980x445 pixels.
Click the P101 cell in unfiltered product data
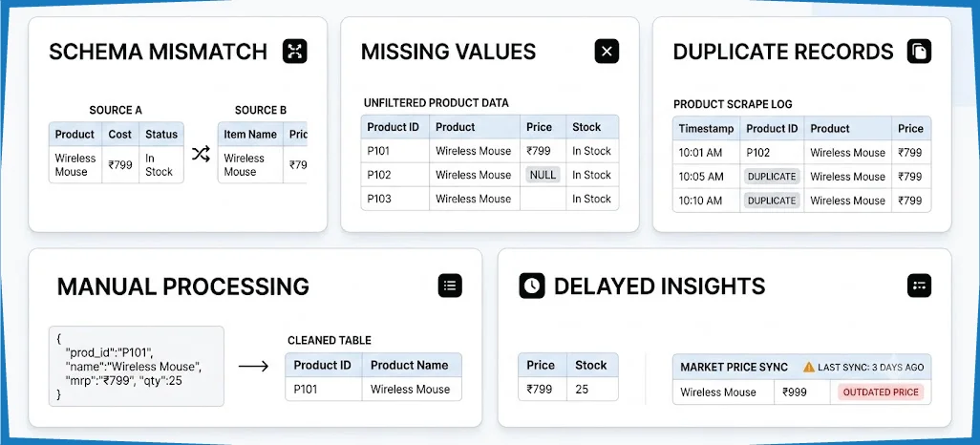(x=395, y=151)
